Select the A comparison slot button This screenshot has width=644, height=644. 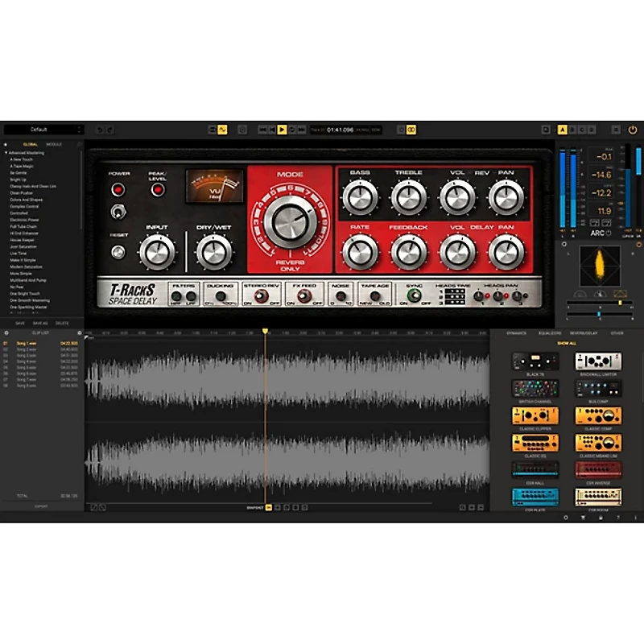tap(562, 130)
